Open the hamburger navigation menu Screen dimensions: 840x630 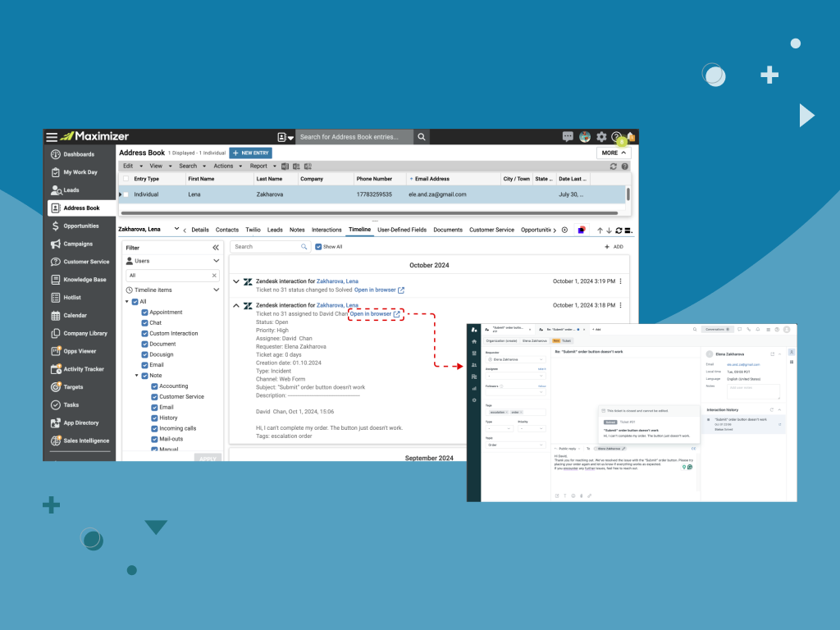tap(52, 137)
